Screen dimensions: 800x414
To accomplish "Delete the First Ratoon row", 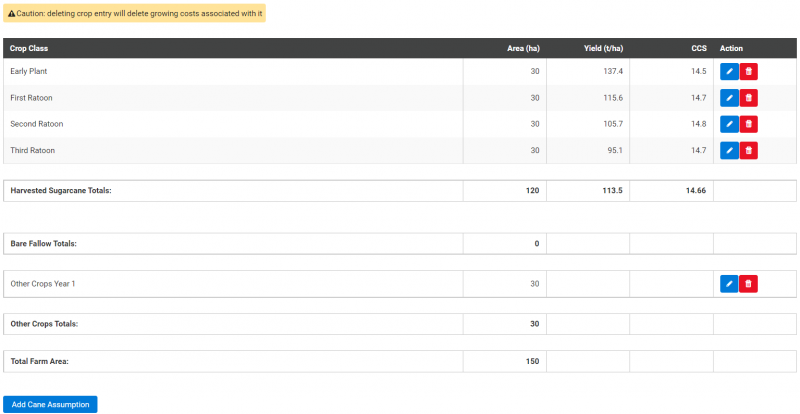I will point(749,98).
